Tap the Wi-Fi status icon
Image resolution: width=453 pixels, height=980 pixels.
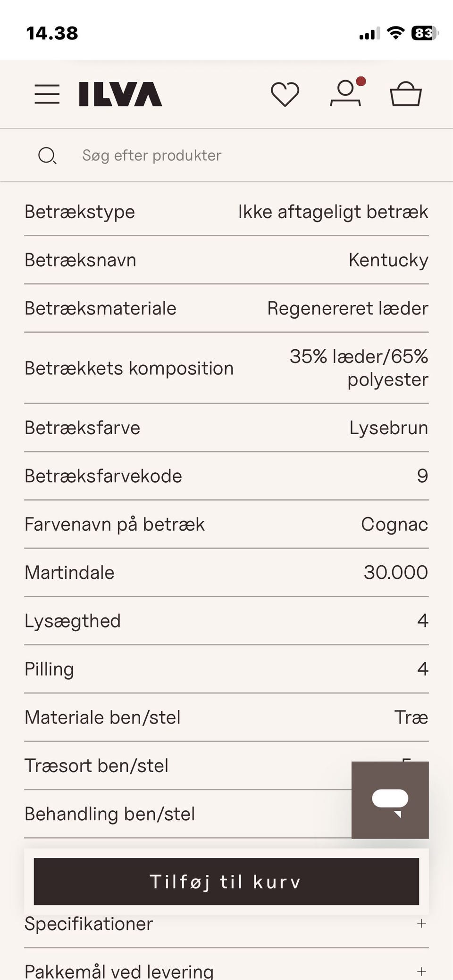[x=395, y=33]
